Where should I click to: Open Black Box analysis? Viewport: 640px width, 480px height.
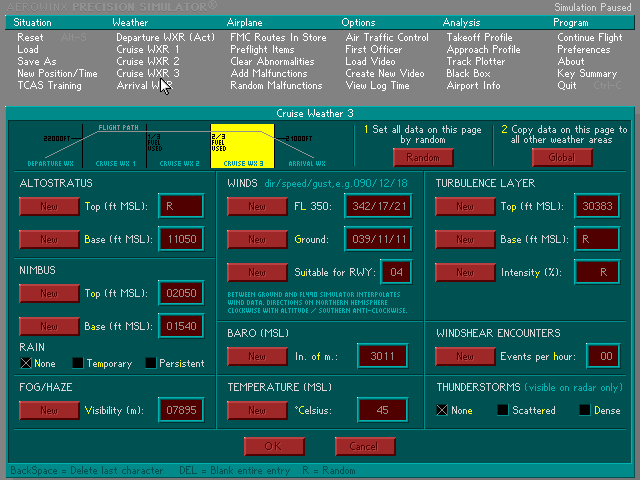tap(468, 73)
